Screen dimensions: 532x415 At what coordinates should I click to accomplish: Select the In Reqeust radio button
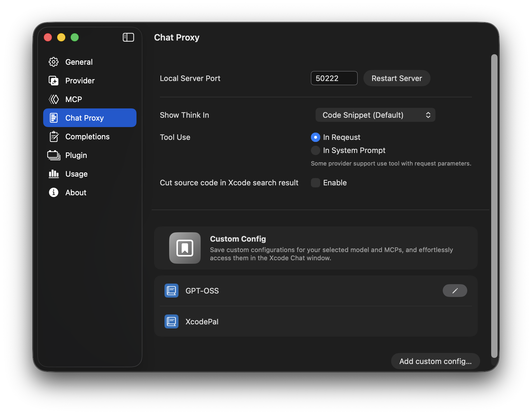tap(316, 137)
